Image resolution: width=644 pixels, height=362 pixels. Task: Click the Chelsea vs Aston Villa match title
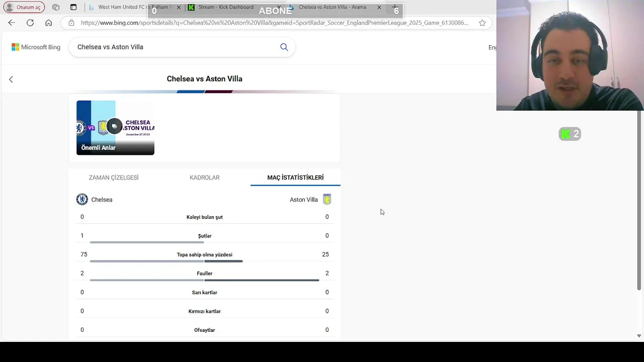[x=204, y=79]
